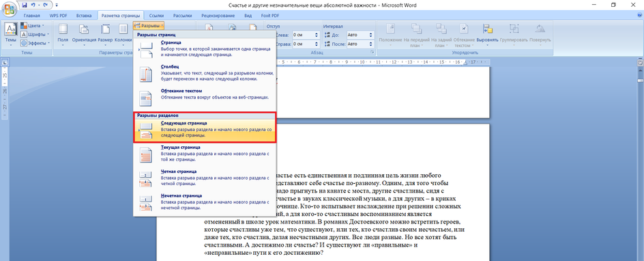
Task: Click На задний план send backward
Action: point(441,35)
